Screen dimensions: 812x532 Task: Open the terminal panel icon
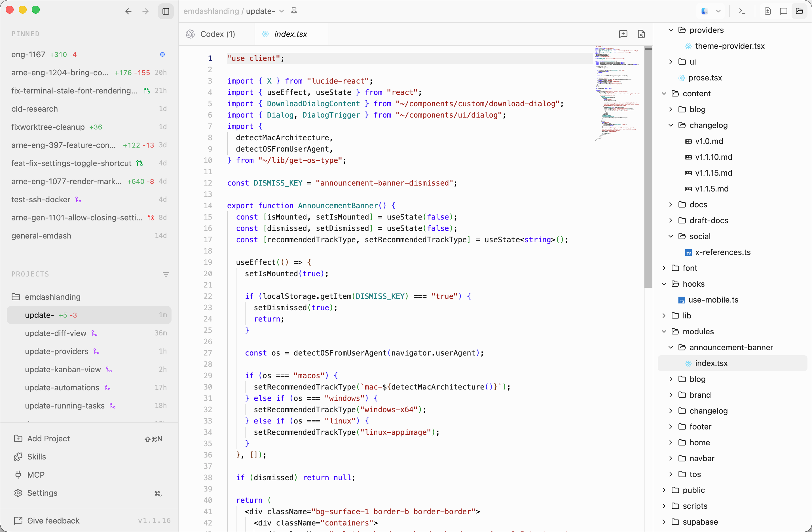pyautogui.click(x=742, y=11)
